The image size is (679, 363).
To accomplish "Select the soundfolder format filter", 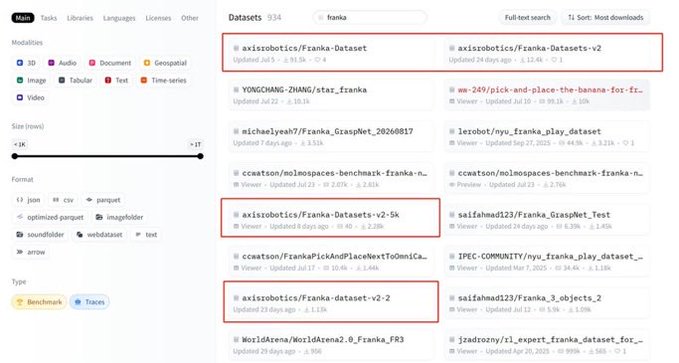I will coord(40,234).
